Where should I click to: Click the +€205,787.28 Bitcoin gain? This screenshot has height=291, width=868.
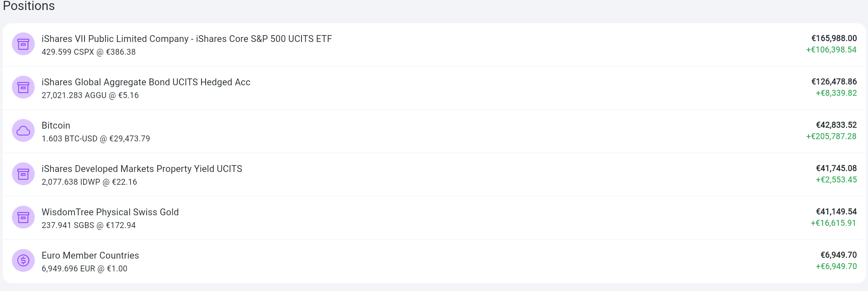coord(831,136)
